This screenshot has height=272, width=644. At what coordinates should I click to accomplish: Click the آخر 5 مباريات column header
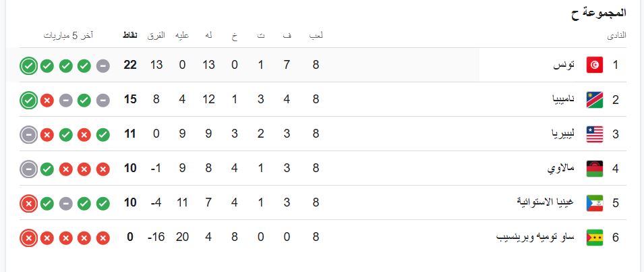69,36
